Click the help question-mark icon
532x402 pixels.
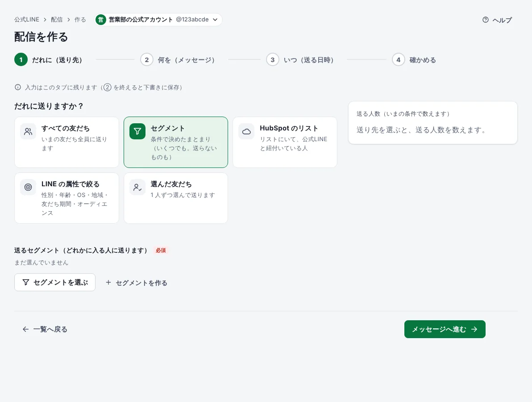[x=486, y=20]
